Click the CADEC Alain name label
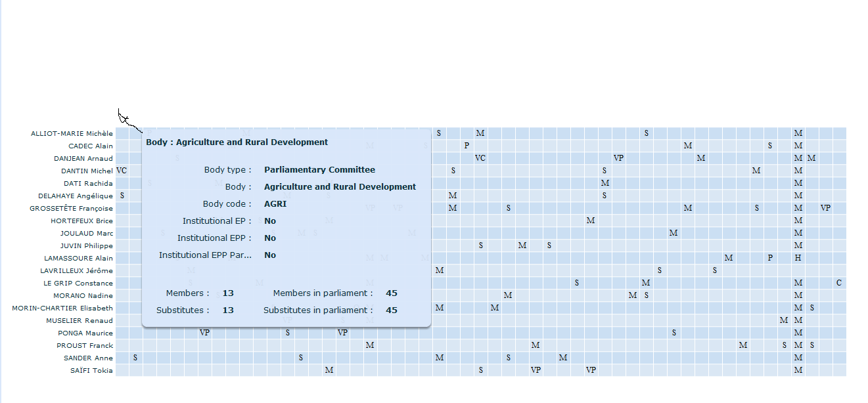 [x=91, y=146]
